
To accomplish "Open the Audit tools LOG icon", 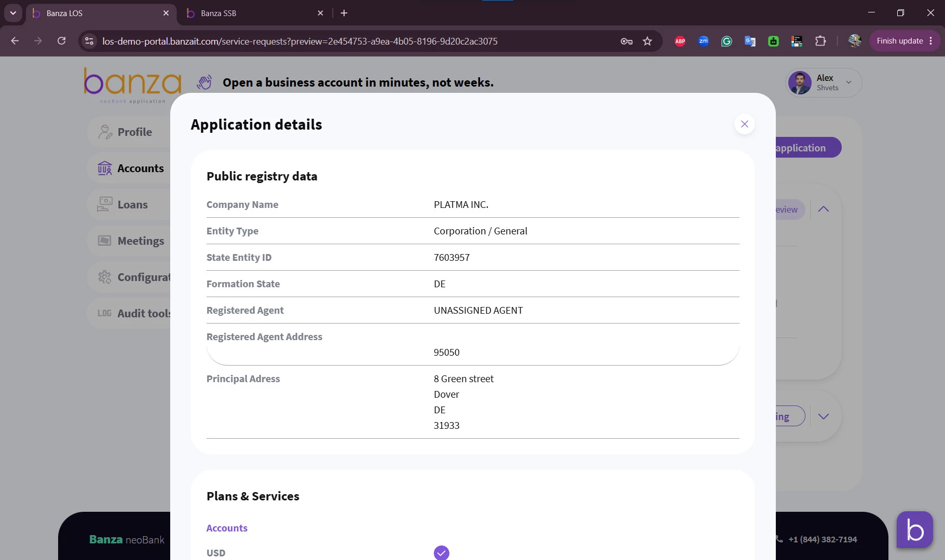I will click(x=104, y=313).
